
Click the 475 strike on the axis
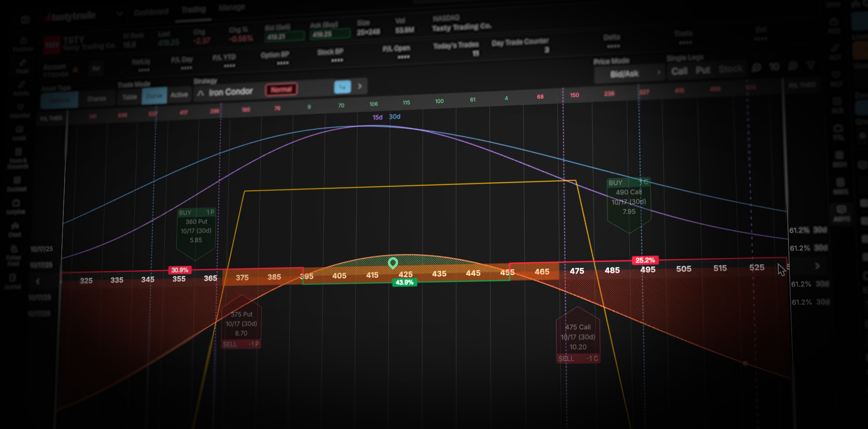point(577,271)
